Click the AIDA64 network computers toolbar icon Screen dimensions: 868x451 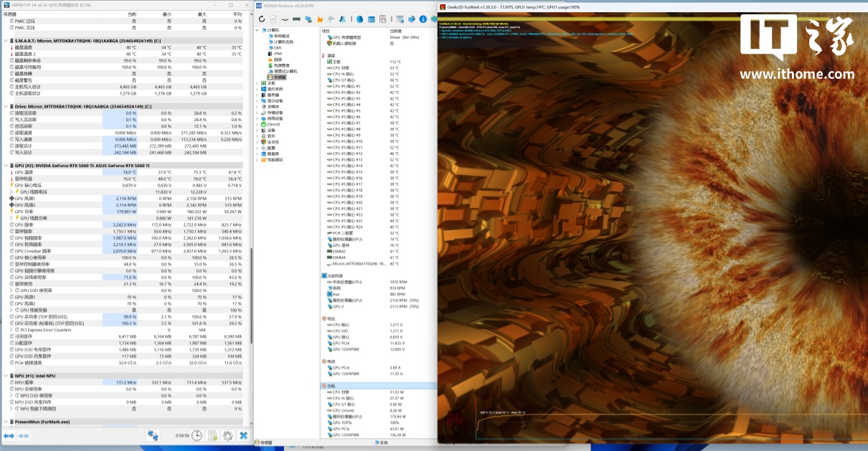coord(308,19)
